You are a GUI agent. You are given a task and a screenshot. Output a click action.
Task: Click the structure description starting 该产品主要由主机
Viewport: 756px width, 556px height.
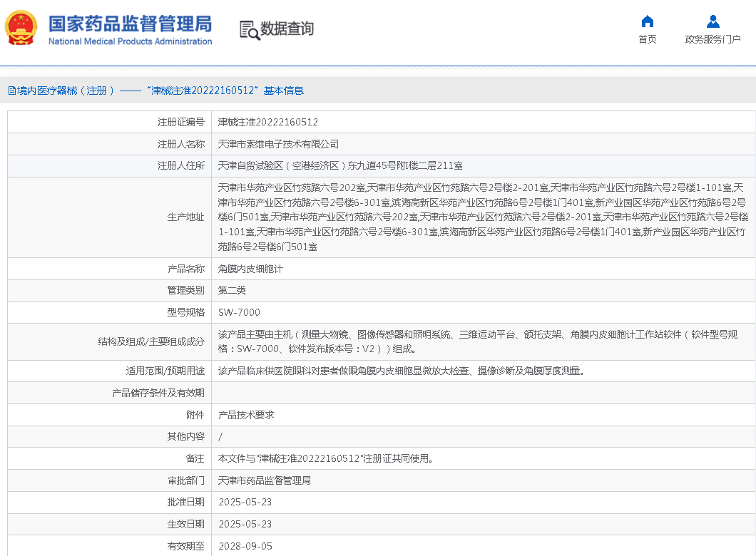coord(478,341)
